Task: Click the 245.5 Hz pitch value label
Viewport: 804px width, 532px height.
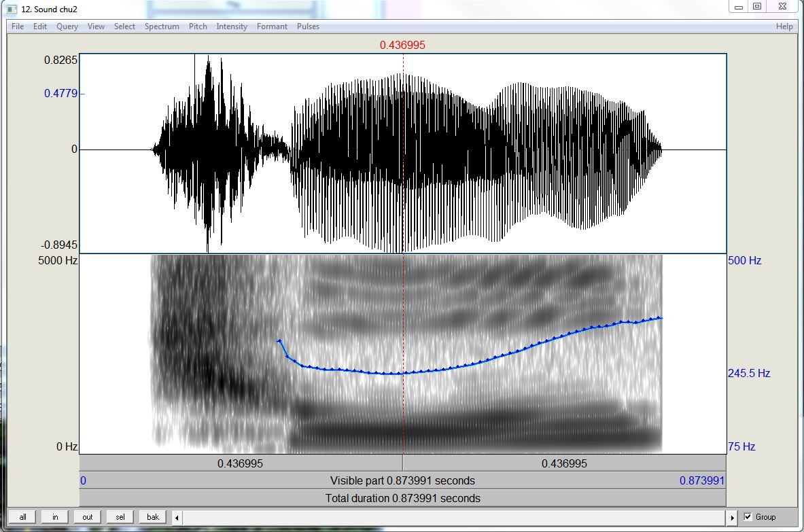Action: click(749, 373)
